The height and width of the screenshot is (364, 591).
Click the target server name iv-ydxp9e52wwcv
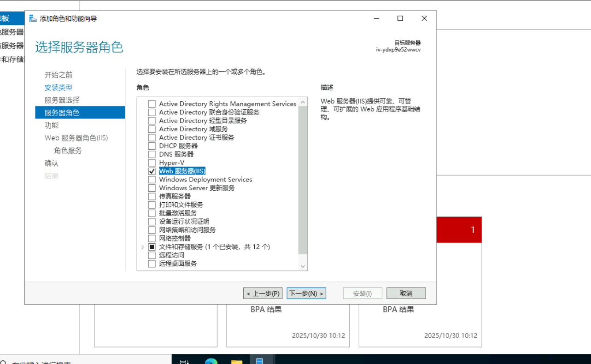click(398, 49)
